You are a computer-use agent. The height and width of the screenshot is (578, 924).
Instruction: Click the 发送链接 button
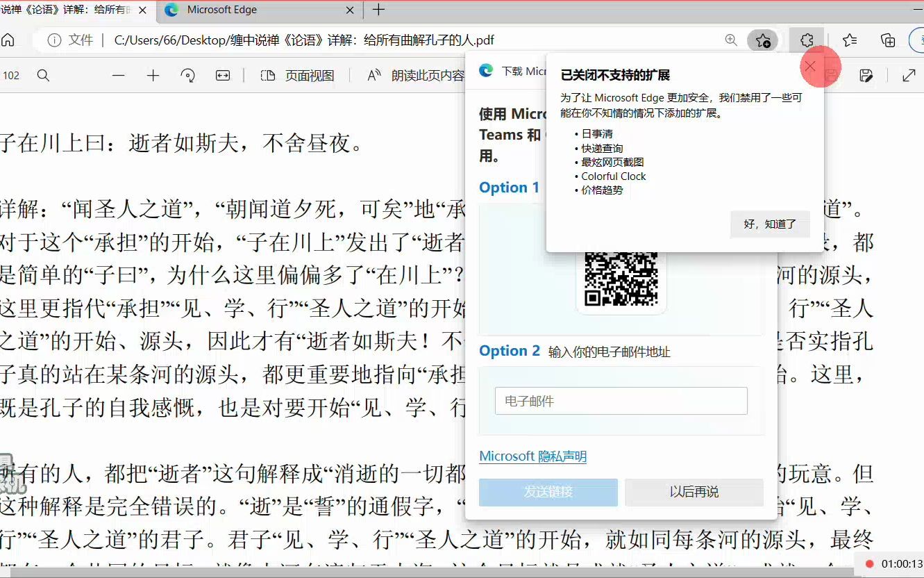(548, 492)
